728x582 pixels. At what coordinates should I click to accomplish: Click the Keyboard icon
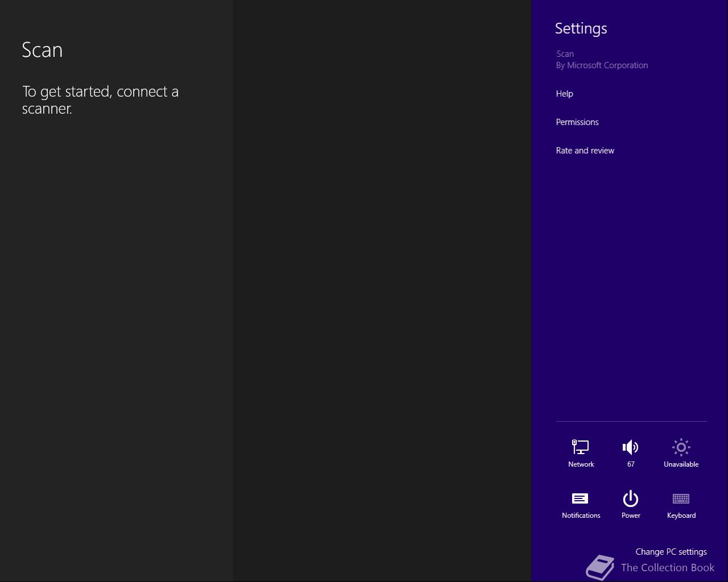[x=681, y=499]
